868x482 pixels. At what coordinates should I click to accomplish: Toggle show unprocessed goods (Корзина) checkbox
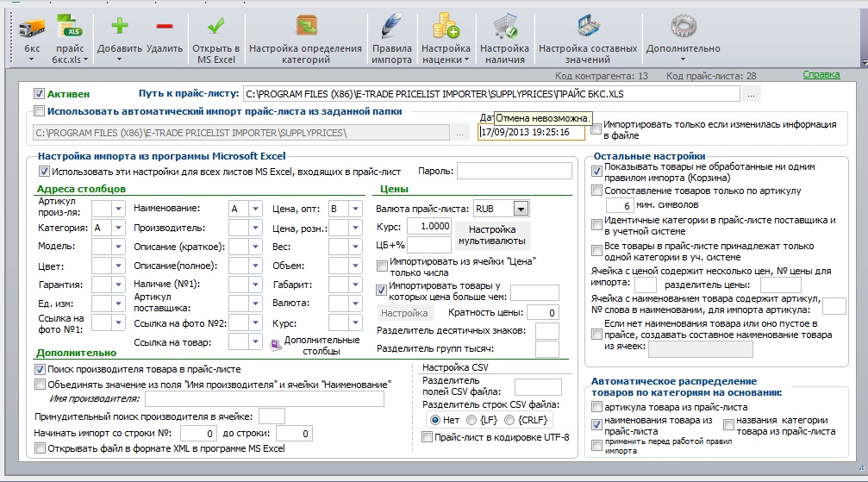pos(596,172)
